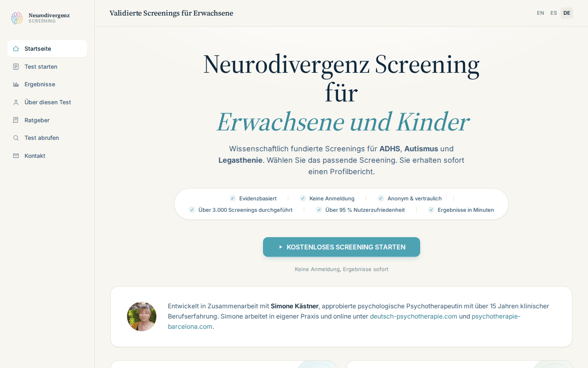Click the 'Erwachsene und Kinder' heading
588x368 pixels.
coord(343,122)
